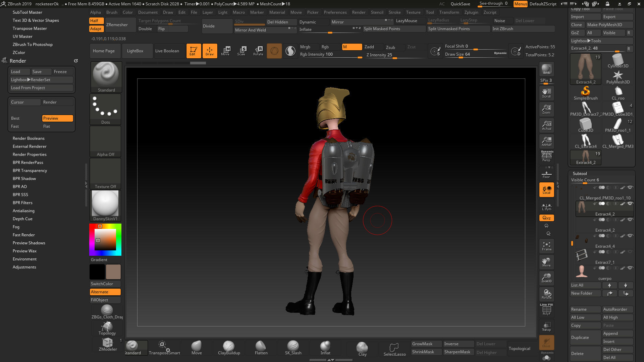Adjust the Draw Size slider
644x362 pixels.
(x=476, y=55)
